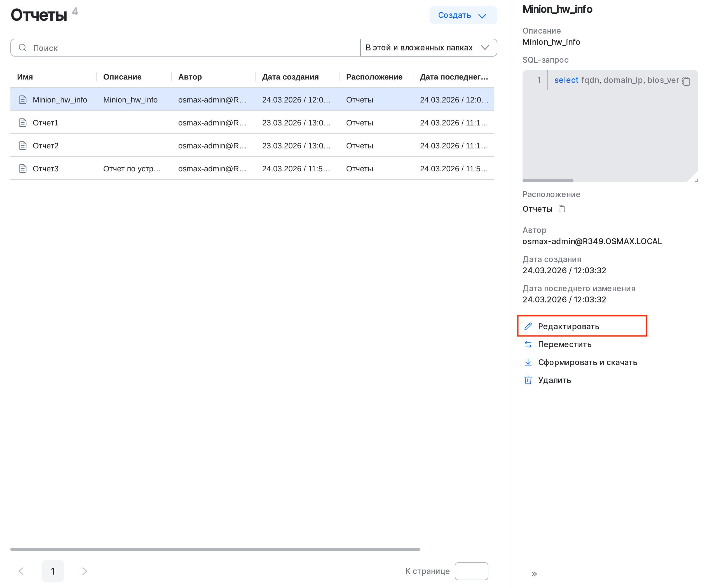The height and width of the screenshot is (588, 705).
Task: Click the search magnifier icon
Action: pos(22,48)
